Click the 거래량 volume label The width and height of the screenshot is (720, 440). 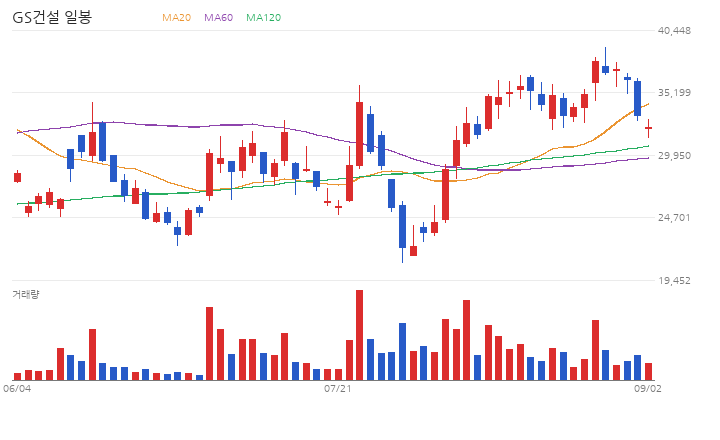(x=26, y=294)
